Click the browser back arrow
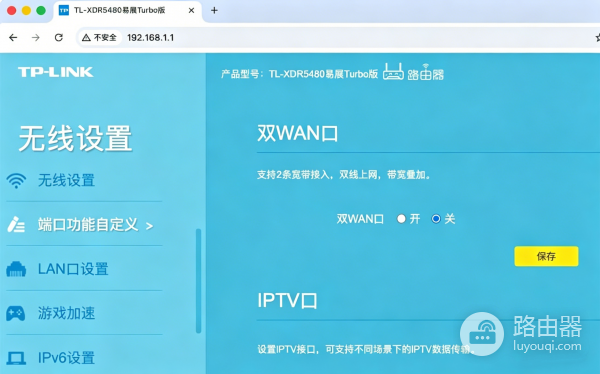The width and height of the screenshot is (600, 374). click(13, 38)
